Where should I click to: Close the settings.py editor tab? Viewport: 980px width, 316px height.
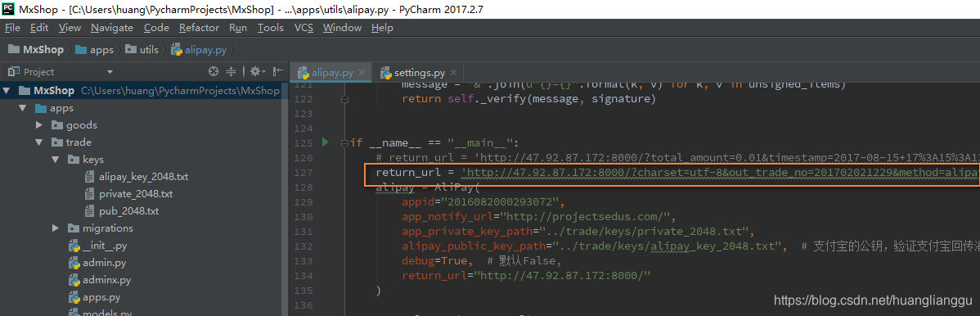point(453,73)
